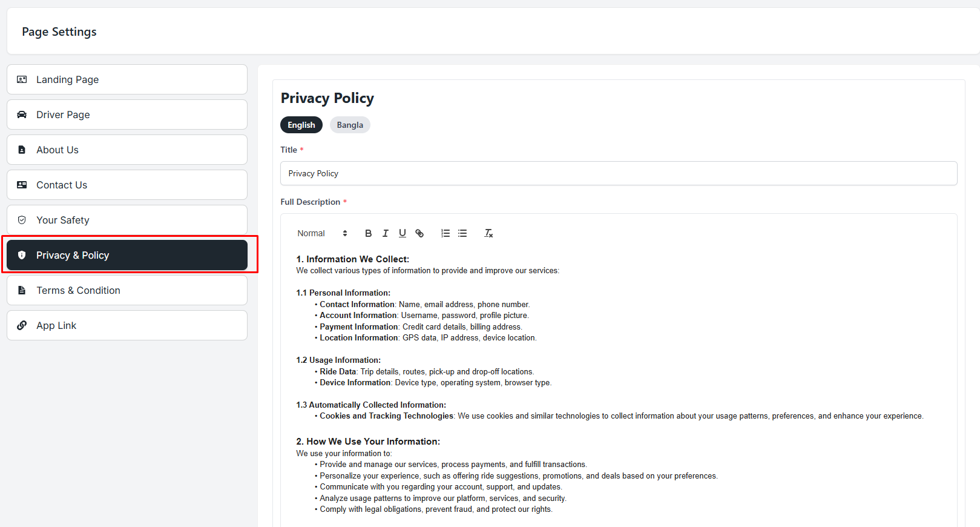
Task: Click '2. How We Use Your Information' heading
Action: coord(368,442)
